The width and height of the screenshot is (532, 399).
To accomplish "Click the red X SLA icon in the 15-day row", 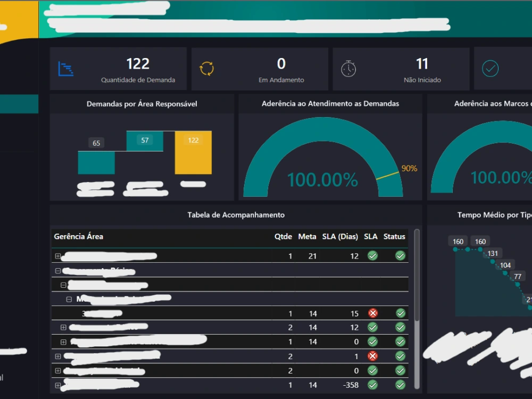I will (x=373, y=313).
